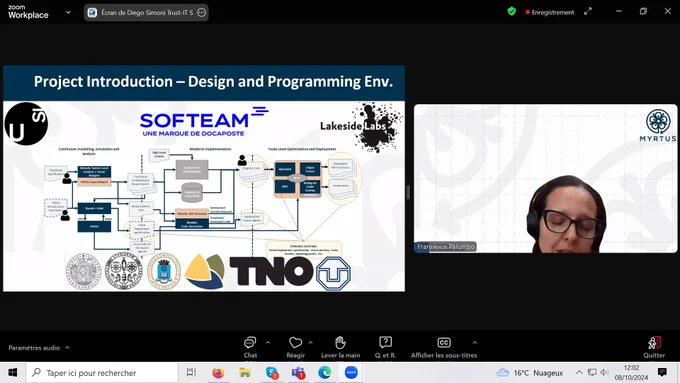Open Paramètres audio menu arrow
The image size is (680, 383).
coord(67,347)
